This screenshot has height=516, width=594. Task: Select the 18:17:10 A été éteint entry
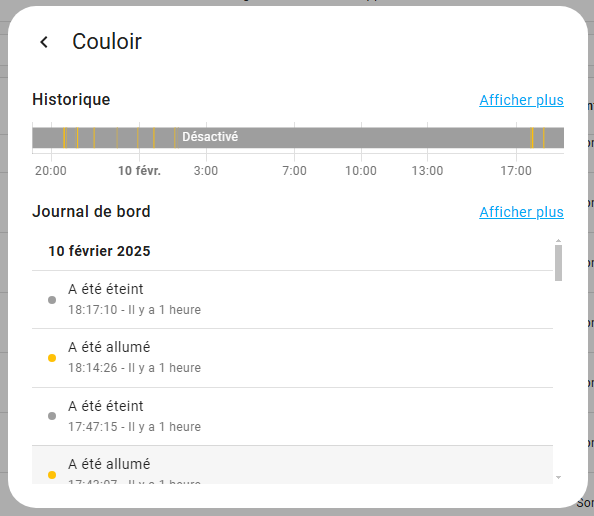click(x=292, y=300)
